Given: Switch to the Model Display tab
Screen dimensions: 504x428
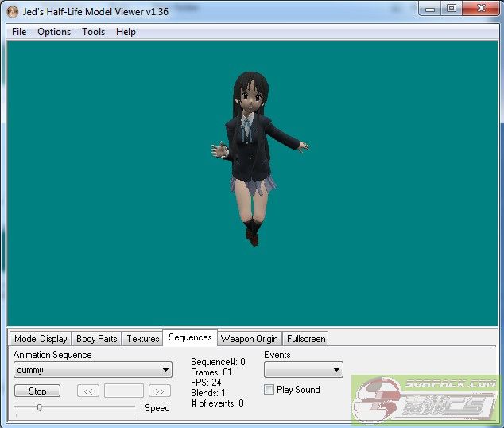Looking at the screenshot, I should (41, 339).
